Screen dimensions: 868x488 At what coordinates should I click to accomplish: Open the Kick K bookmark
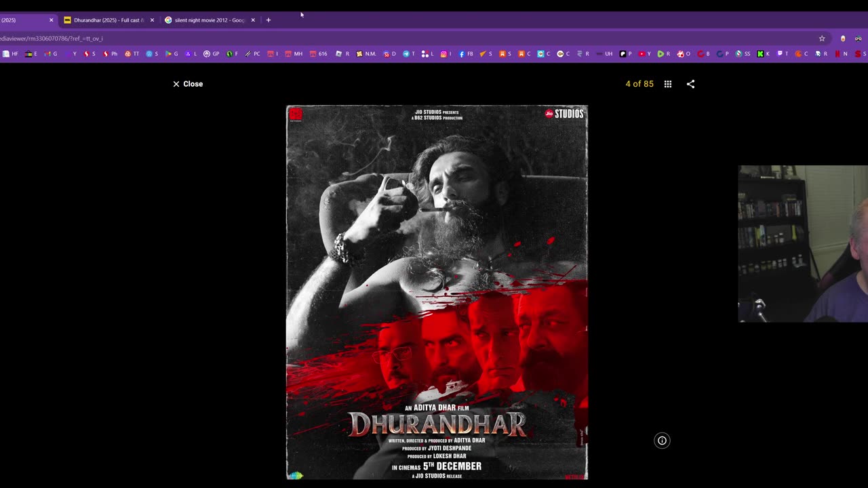pyautogui.click(x=764, y=54)
